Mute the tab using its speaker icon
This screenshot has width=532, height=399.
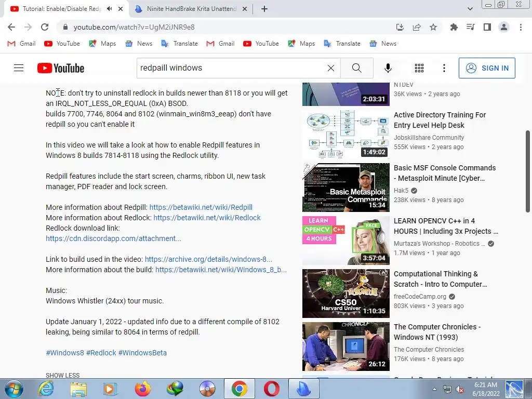click(109, 9)
